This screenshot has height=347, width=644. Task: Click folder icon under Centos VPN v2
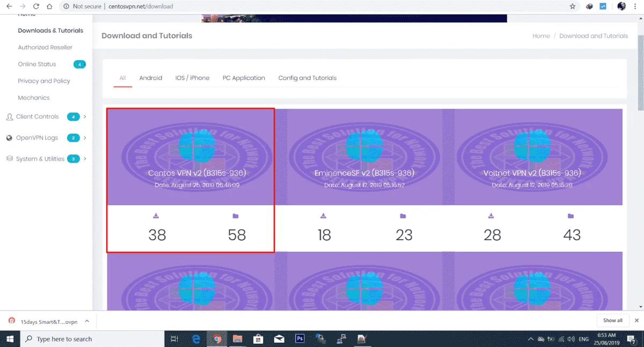tap(236, 216)
